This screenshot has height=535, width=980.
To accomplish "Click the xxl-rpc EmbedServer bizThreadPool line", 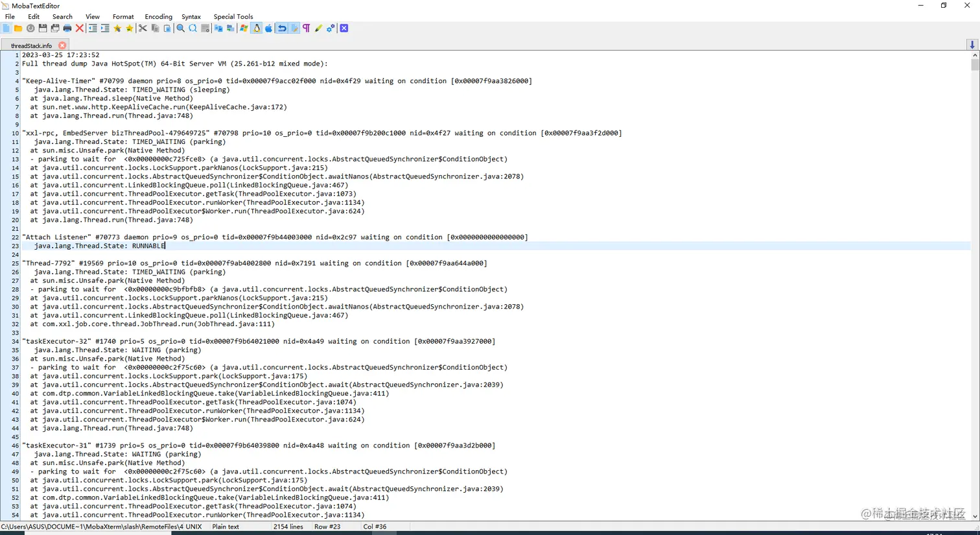I will [x=322, y=133].
